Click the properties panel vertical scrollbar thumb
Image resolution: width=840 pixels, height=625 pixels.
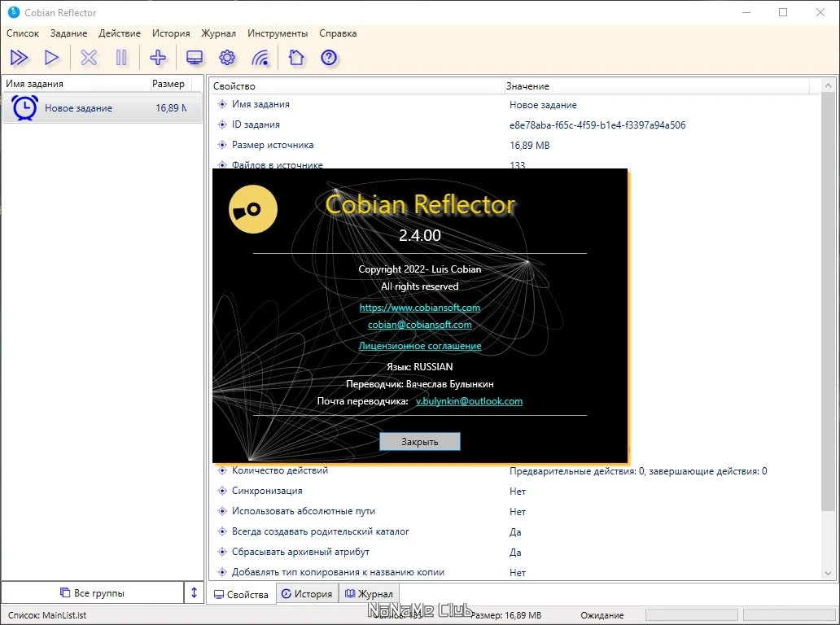[828, 303]
